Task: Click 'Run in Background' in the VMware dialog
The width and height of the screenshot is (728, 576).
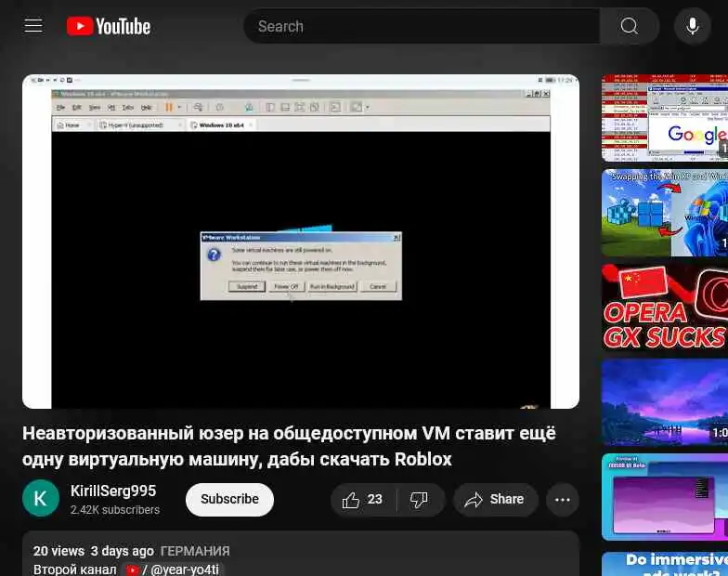Action: click(332, 286)
